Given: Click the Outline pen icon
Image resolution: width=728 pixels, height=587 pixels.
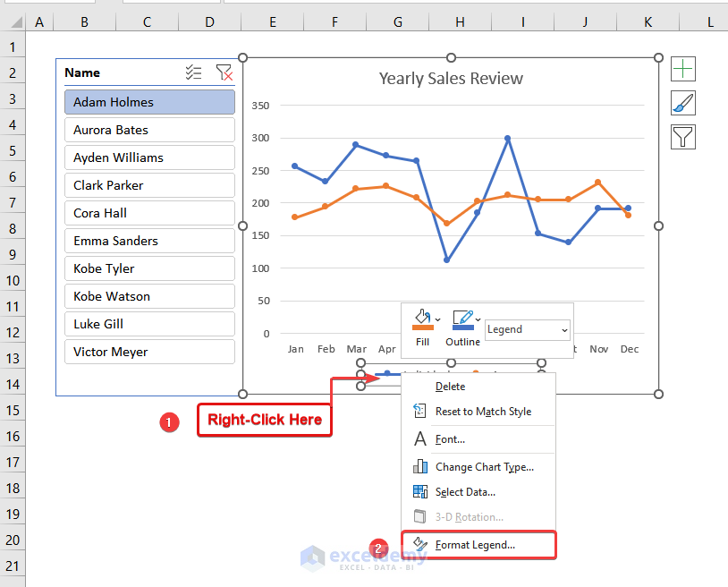Looking at the screenshot, I should pos(461,319).
